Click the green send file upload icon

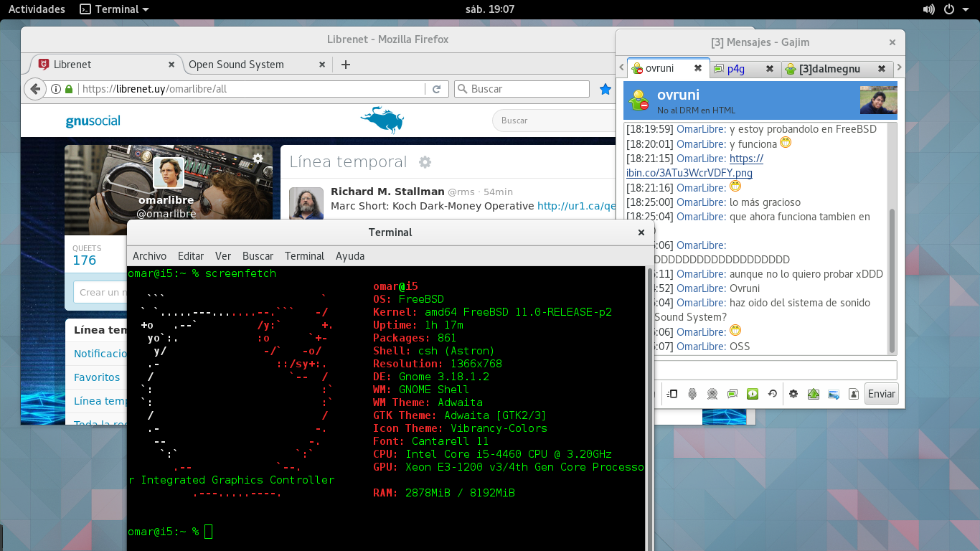point(814,394)
